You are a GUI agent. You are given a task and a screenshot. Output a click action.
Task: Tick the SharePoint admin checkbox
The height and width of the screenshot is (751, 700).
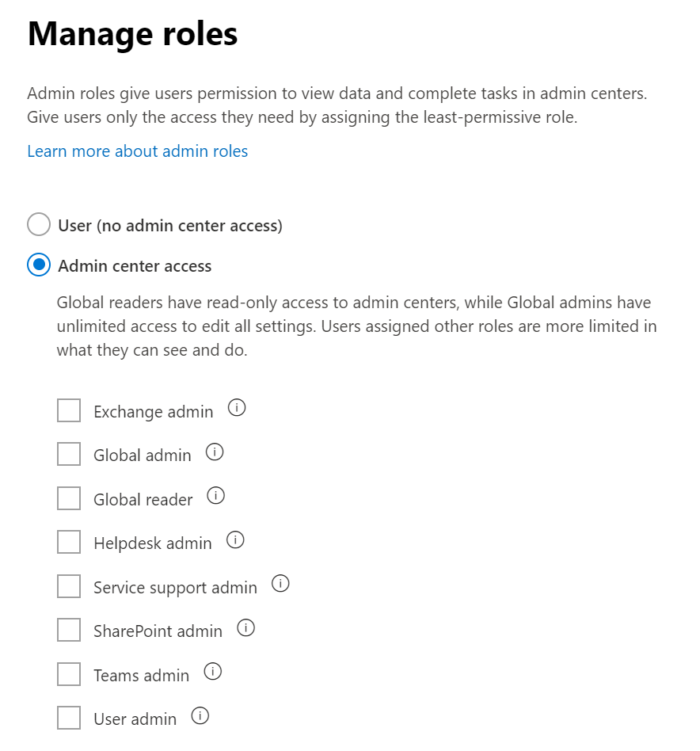pyautogui.click(x=69, y=631)
